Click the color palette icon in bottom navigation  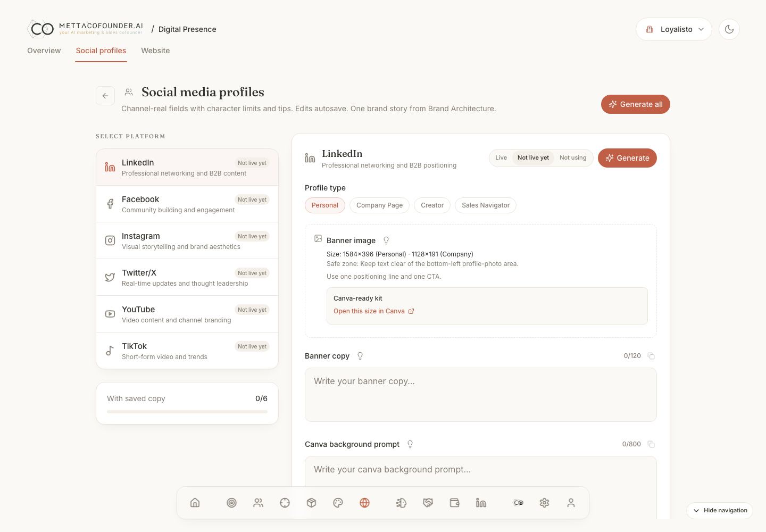click(x=338, y=503)
